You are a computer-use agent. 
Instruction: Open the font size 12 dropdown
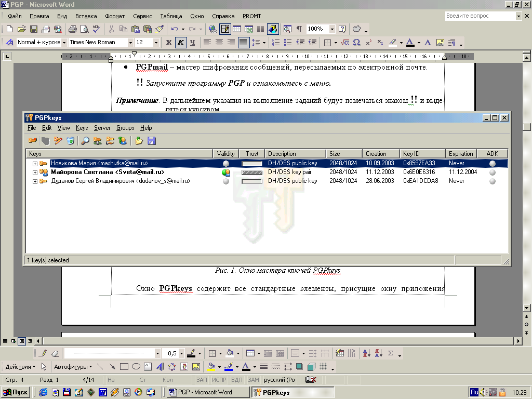click(x=156, y=43)
